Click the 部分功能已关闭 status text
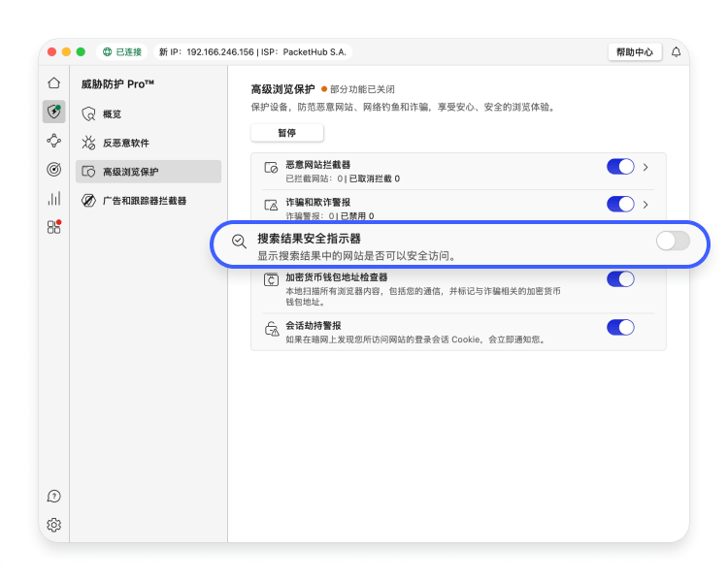The height and width of the screenshot is (582, 728). click(362, 89)
